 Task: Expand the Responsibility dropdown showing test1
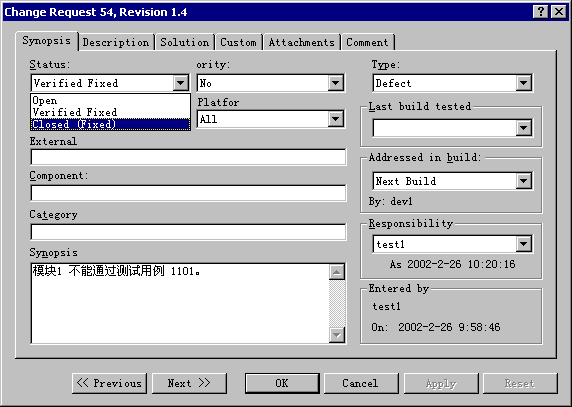tap(452, 244)
